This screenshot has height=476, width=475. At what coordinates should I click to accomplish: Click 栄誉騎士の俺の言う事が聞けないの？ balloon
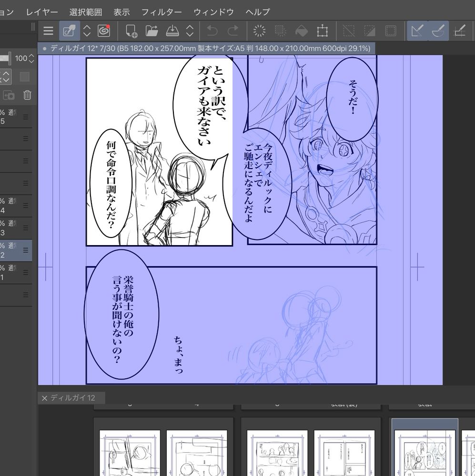121,314
